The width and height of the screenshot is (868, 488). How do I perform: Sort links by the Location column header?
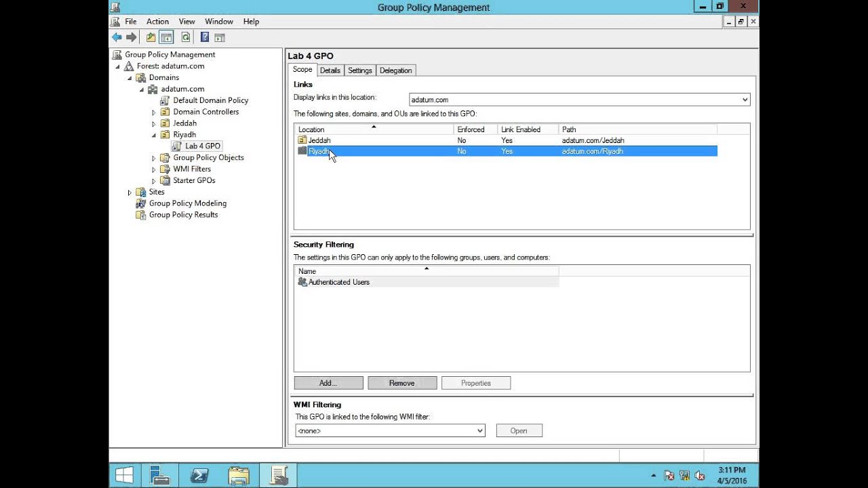[374, 129]
